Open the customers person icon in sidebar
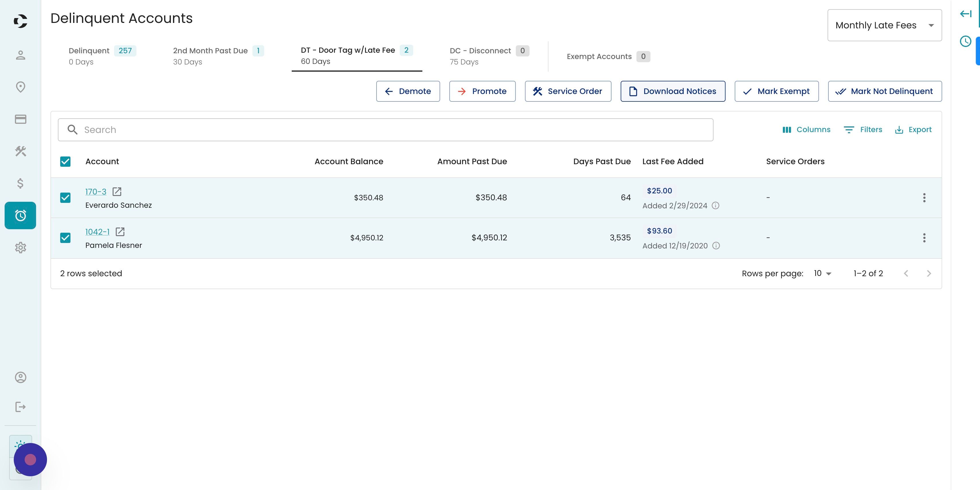 coord(21,55)
